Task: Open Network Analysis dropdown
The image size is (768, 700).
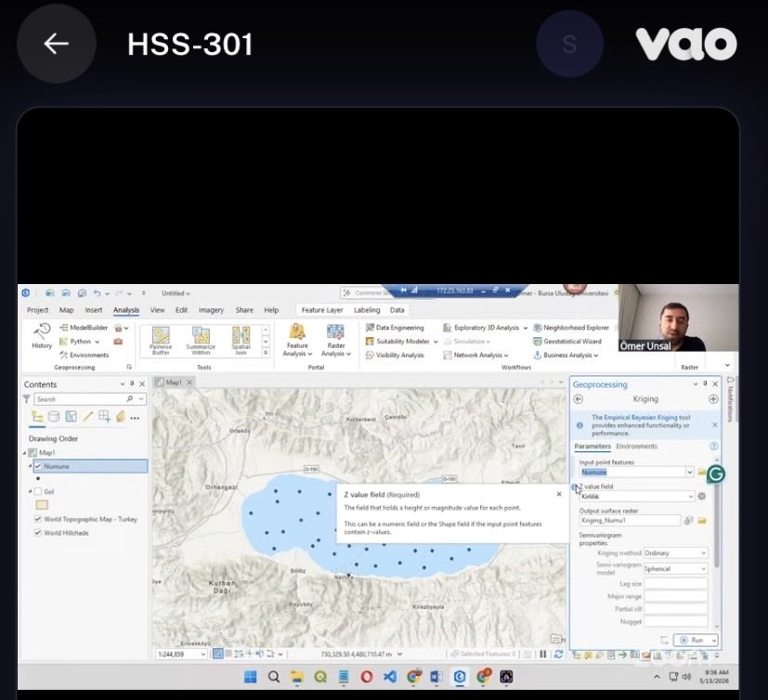Action: coord(506,356)
